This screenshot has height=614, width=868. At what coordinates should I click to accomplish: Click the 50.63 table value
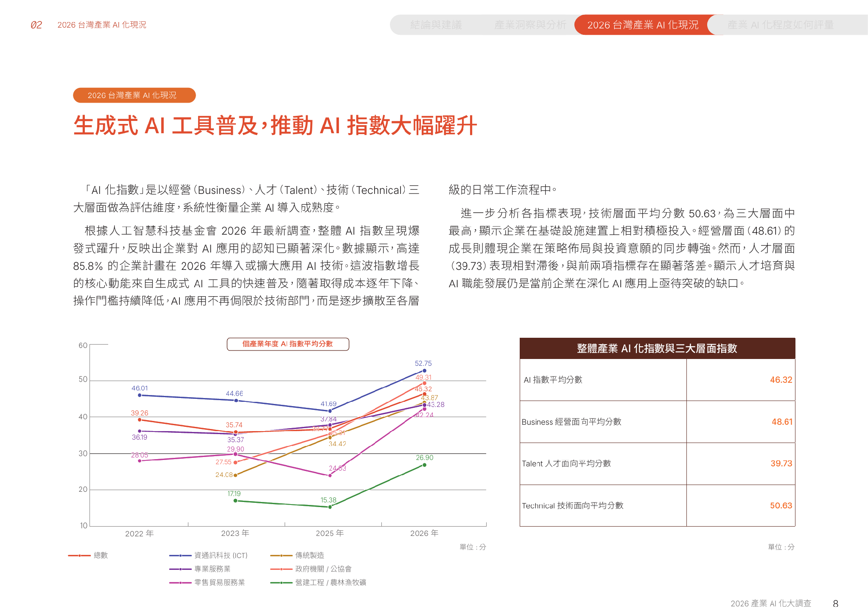pyautogui.click(x=781, y=505)
